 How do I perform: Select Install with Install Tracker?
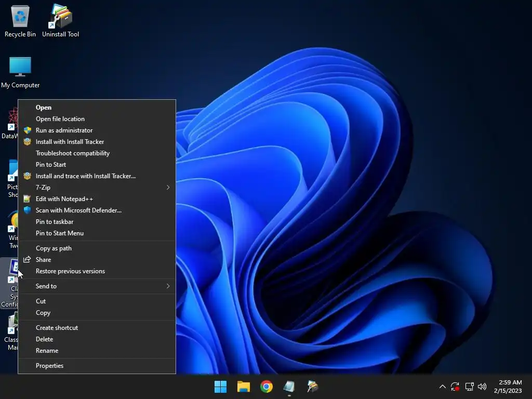tap(97, 142)
